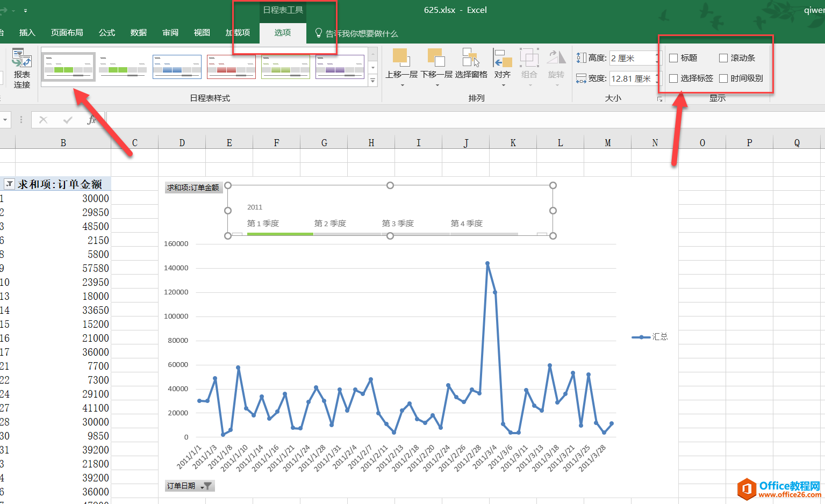Viewport: 825px width, 504px height.
Task: Click 告诉我你想要做什么 search box
Action: (361, 33)
